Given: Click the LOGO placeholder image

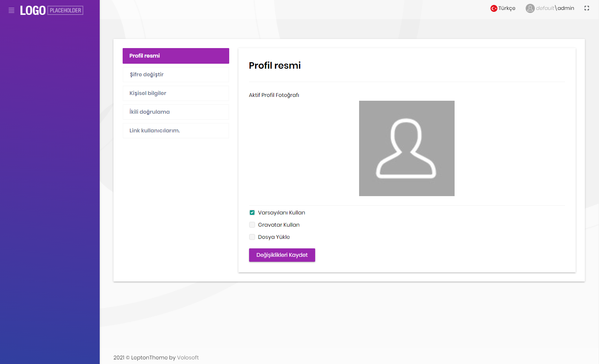Looking at the screenshot, I should coord(52,10).
